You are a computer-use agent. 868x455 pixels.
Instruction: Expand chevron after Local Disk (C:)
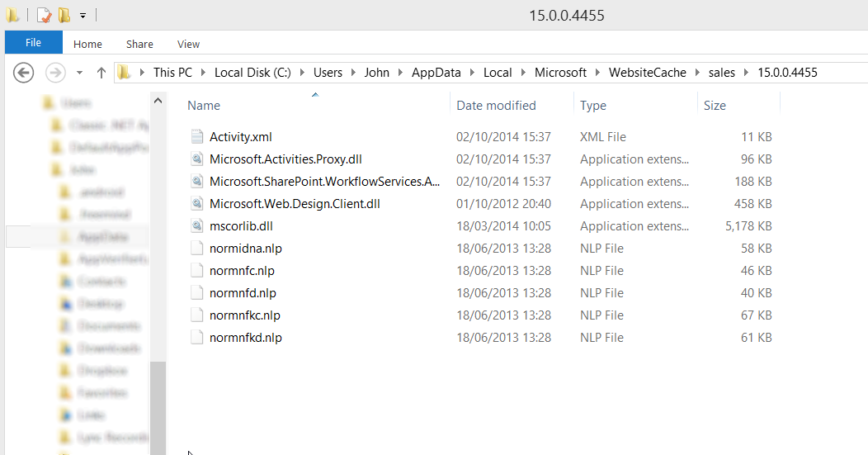[x=302, y=73]
